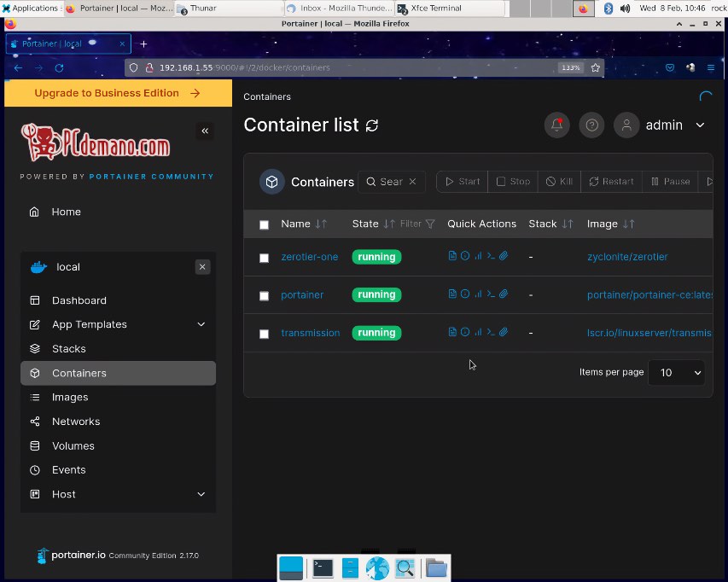Screen dimensions: 728x582
Task: Check the zerotier-one row checkbox
Action: click(x=264, y=258)
